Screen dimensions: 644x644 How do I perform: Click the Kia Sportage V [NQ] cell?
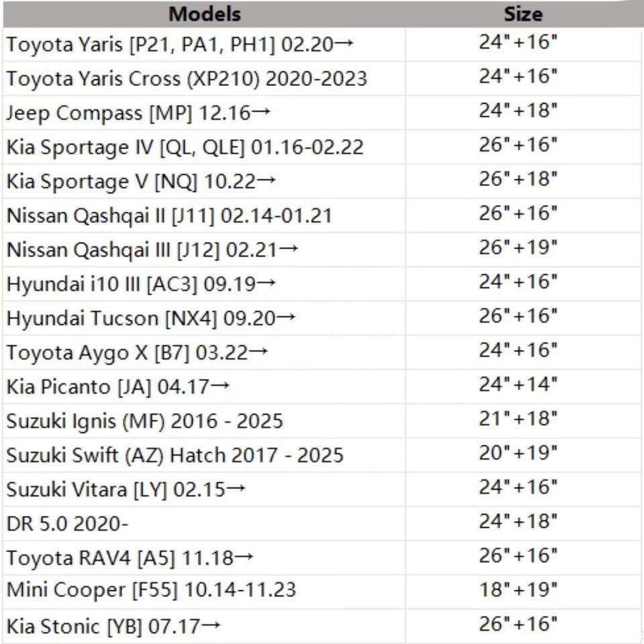[x=142, y=181]
